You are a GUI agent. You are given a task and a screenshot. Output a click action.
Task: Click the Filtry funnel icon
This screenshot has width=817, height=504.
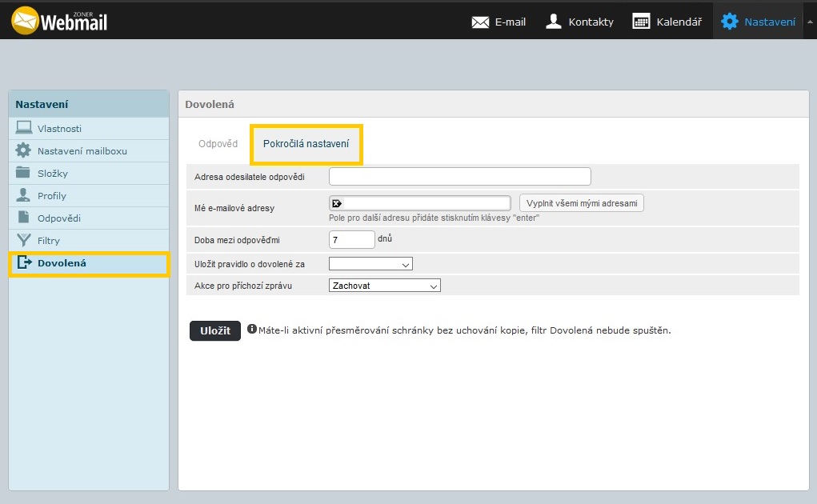(x=24, y=240)
